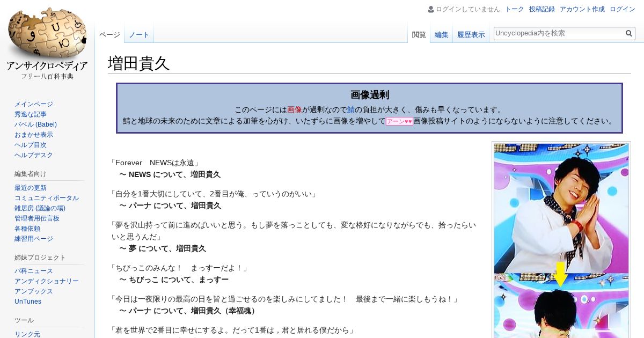
Task: Click おまかせ表示 random page link
Action: (x=34, y=135)
